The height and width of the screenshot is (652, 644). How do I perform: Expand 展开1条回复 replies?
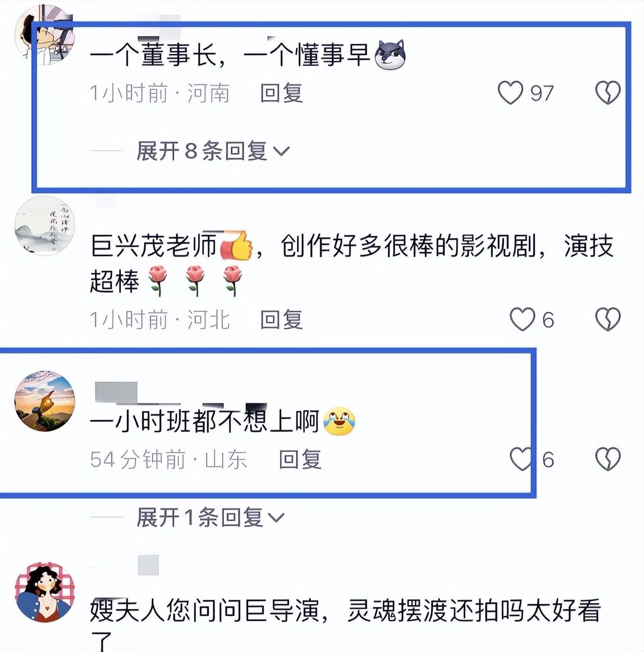pos(210,517)
